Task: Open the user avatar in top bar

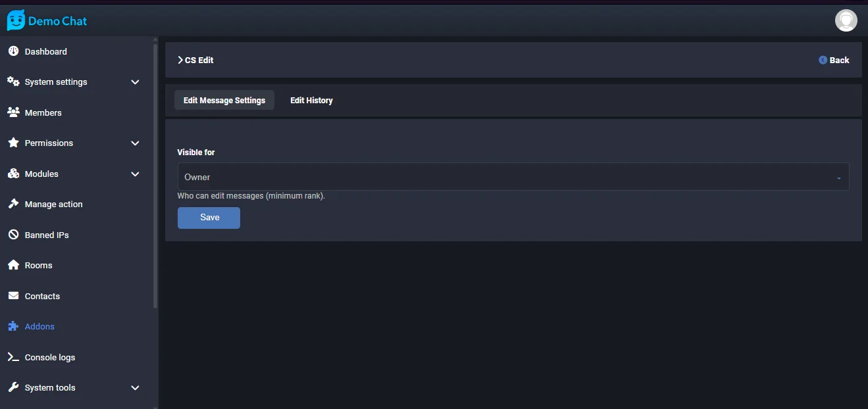Action: (846, 20)
